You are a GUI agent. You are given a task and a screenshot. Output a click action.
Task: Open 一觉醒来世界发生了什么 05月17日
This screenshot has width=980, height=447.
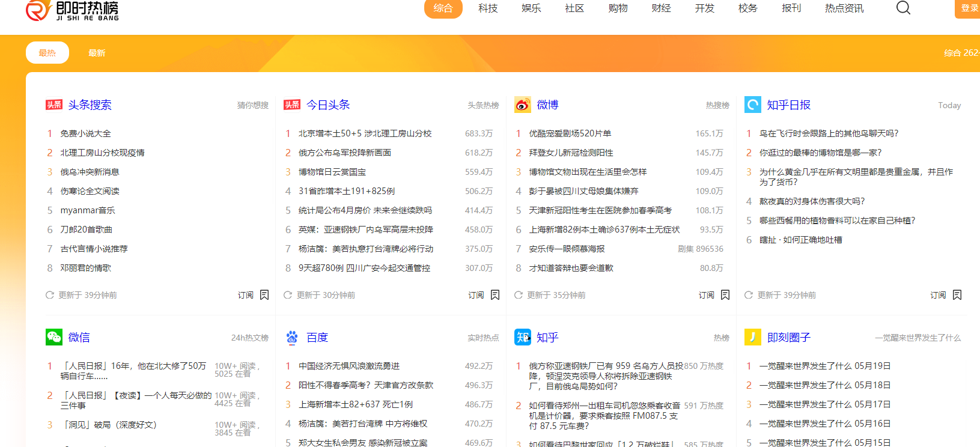(825, 404)
